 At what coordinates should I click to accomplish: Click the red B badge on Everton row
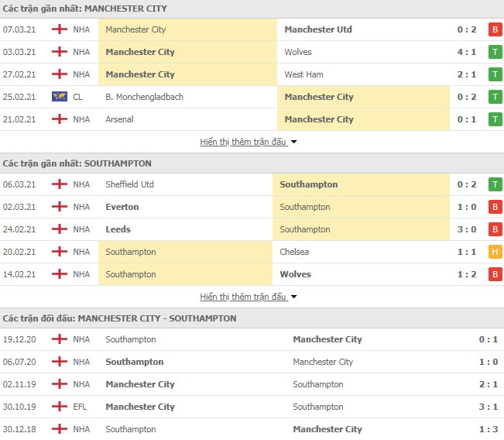tap(495, 207)
